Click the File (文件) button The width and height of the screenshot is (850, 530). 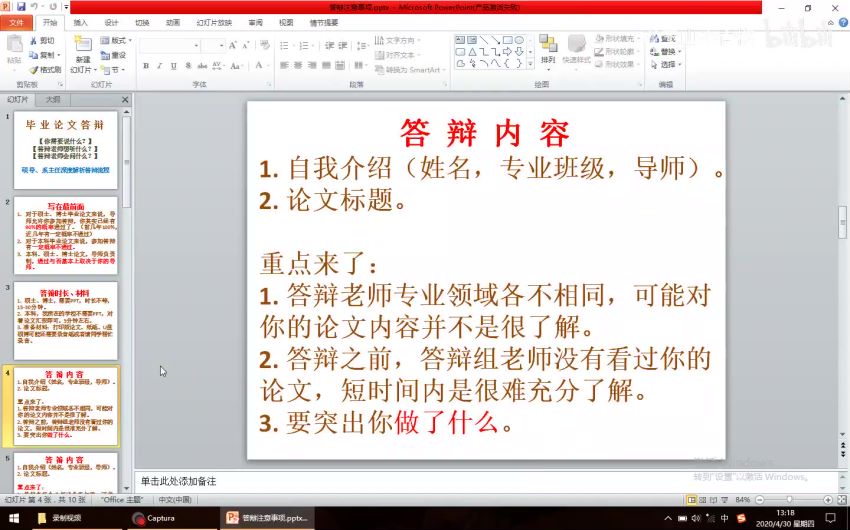click(x=16, y=22)
